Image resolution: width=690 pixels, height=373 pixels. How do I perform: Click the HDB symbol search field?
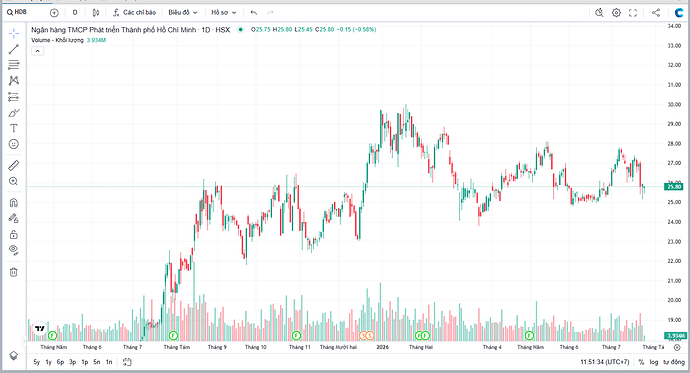[18, 12]
